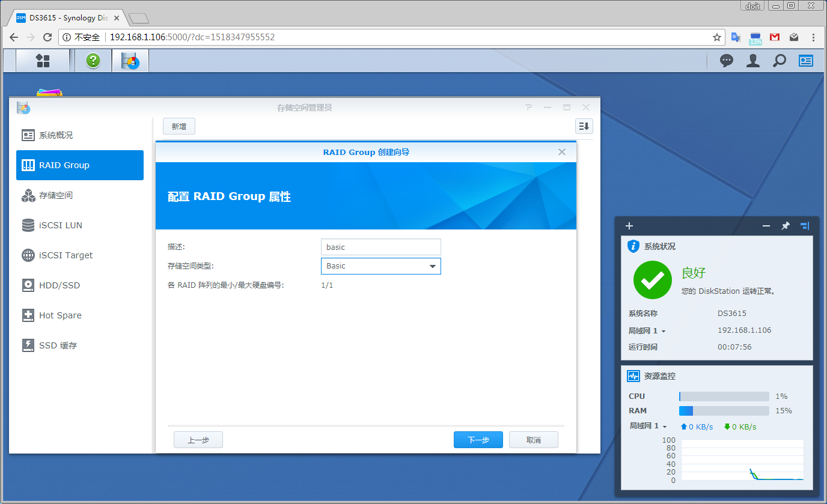Click the 资源监控 monitor icon
This screenshot has width=827, height=504.
point(633,376)
